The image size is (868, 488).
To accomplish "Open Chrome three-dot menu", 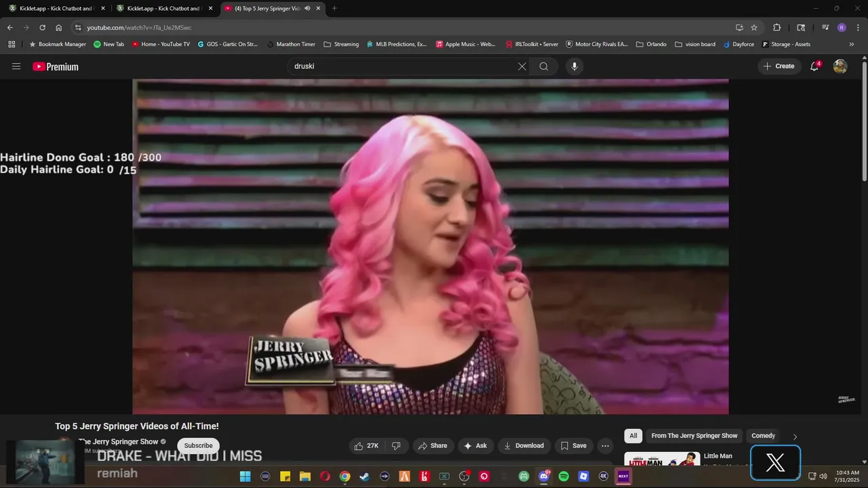I will coord(857,27).
